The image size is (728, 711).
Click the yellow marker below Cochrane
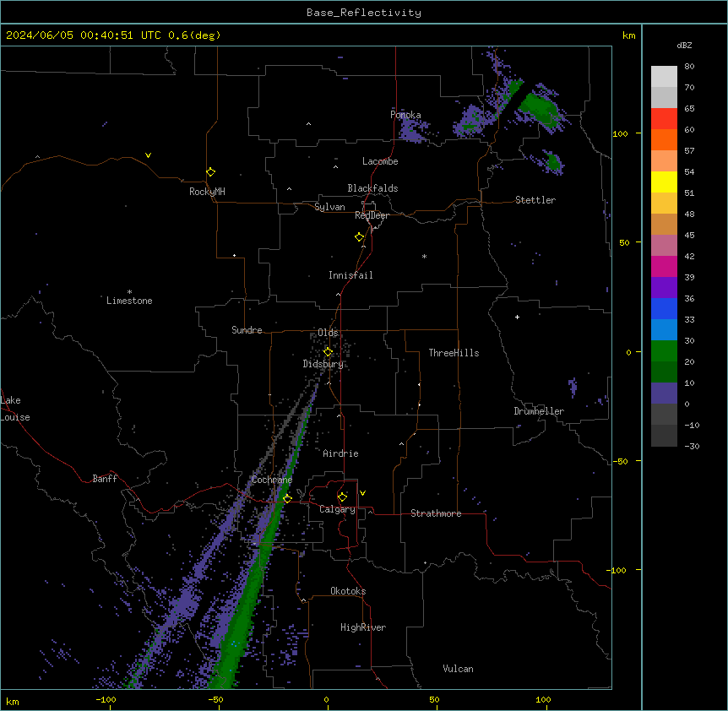(287, 499)
